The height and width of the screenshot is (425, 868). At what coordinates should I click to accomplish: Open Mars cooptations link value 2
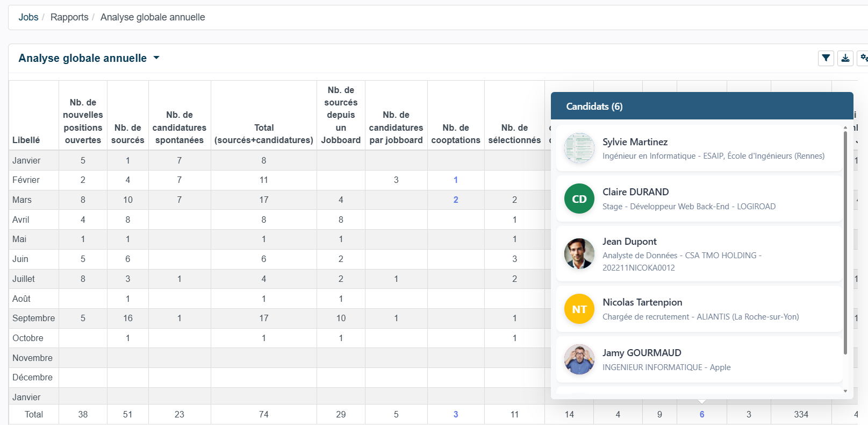pos(456,200)
